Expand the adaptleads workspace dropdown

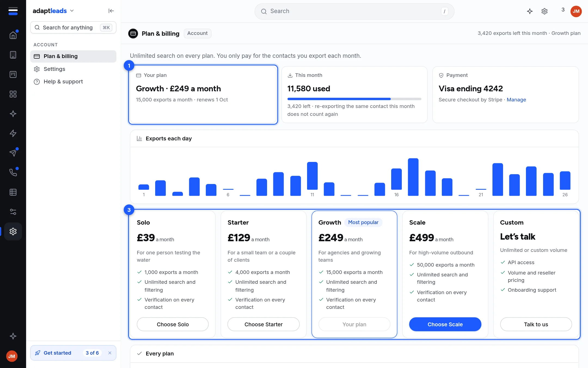[x=53, y=11]
